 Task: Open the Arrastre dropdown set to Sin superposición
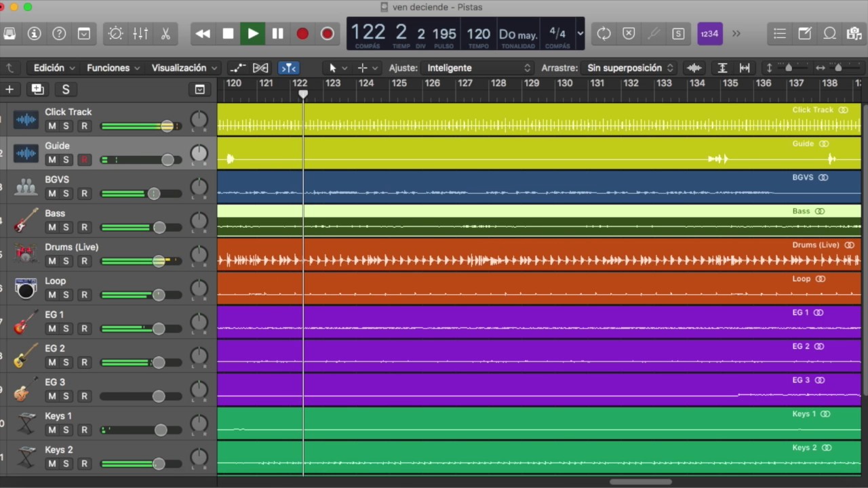tap(629, 68)
